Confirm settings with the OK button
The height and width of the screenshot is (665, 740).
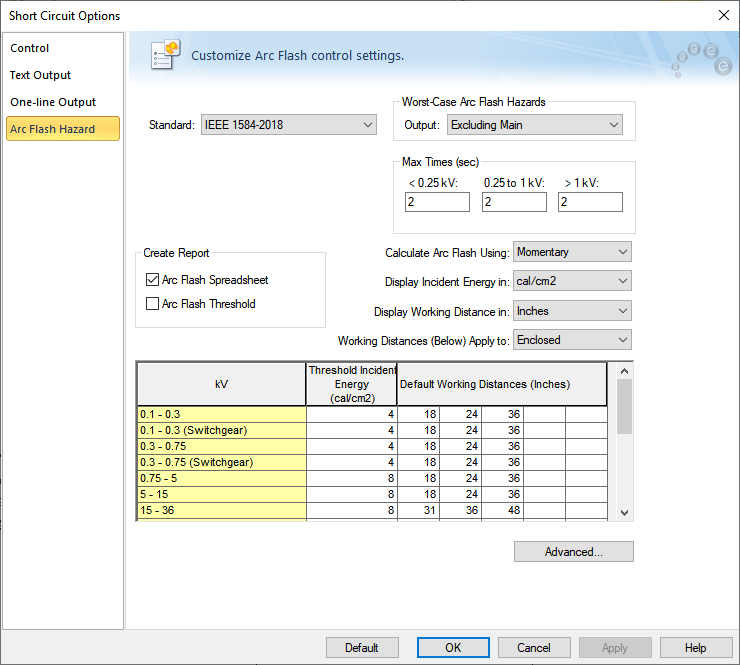click(453, 648)
